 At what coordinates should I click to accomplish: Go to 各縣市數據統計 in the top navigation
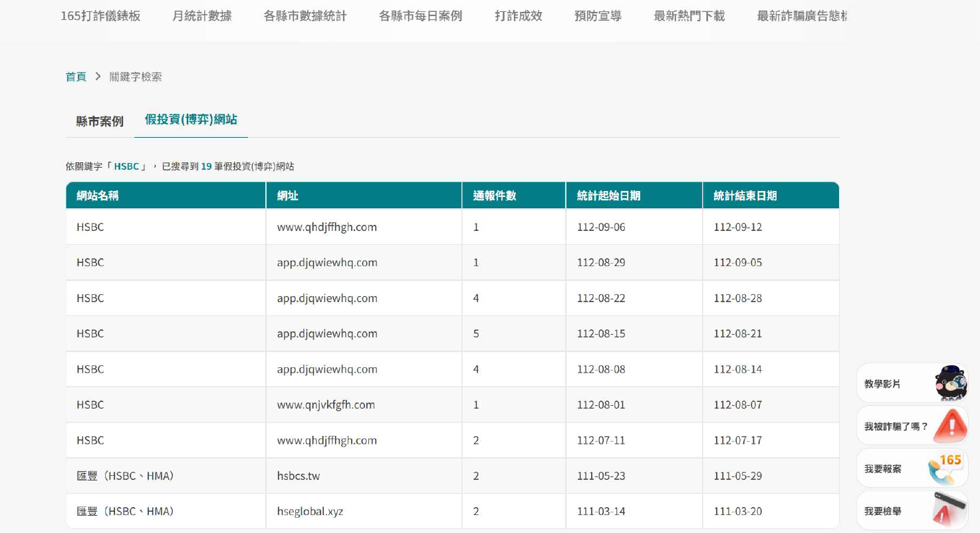click(305, 16)
